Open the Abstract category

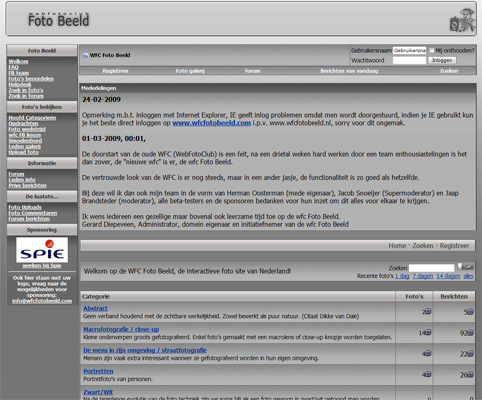pos(95,308)
